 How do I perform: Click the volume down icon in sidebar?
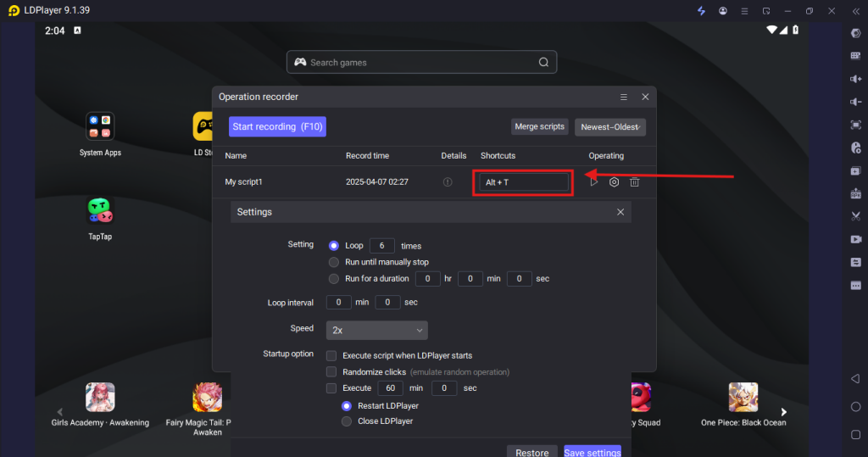pos(855,102)
